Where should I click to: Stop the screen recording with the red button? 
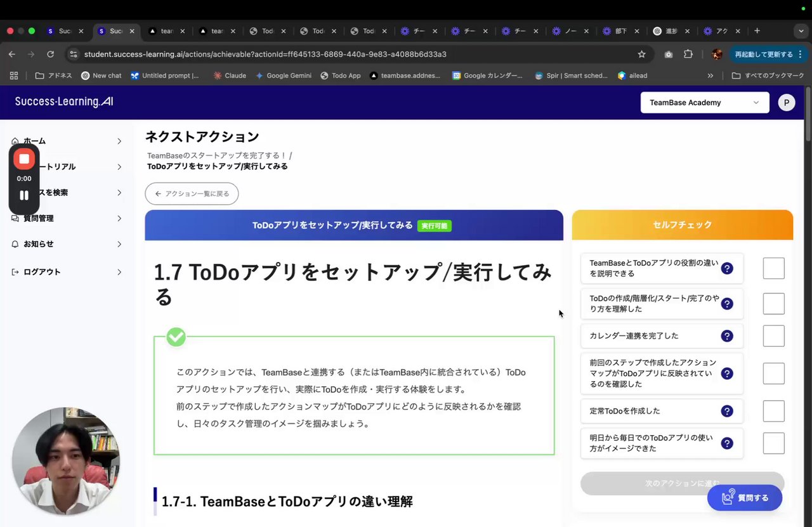tap(24, 159)
